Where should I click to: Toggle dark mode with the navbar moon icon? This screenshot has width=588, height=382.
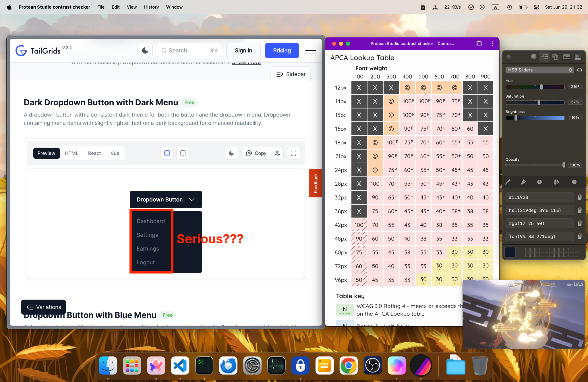point(145,50)
